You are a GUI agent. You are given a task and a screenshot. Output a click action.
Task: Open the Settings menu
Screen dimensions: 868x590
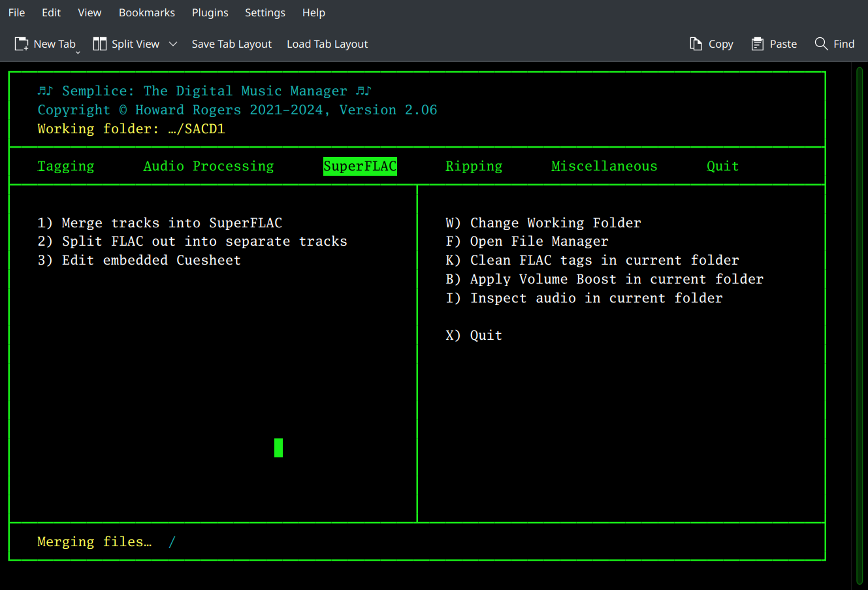pos(265,12)
